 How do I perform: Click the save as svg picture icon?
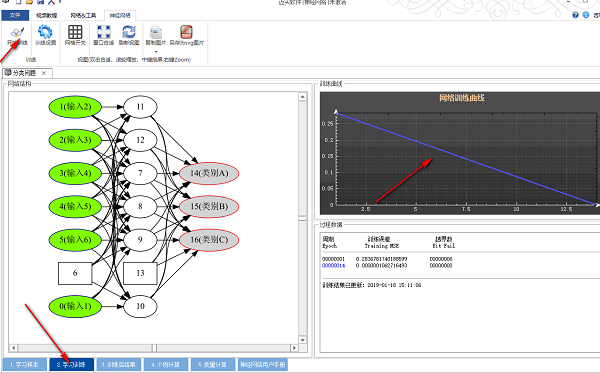pos(186,32)
